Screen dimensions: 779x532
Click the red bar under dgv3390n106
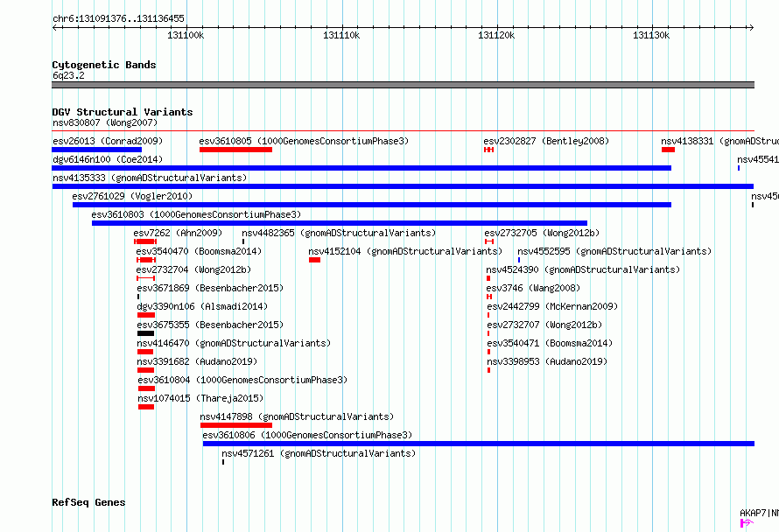click(146, 315)
